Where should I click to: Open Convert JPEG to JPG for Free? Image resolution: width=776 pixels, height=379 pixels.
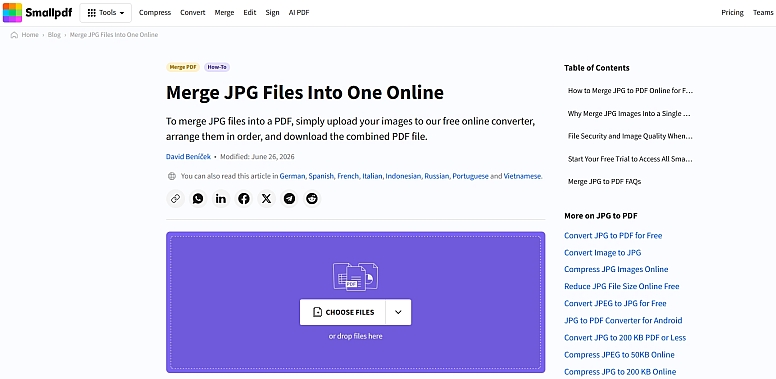(615, 303)
